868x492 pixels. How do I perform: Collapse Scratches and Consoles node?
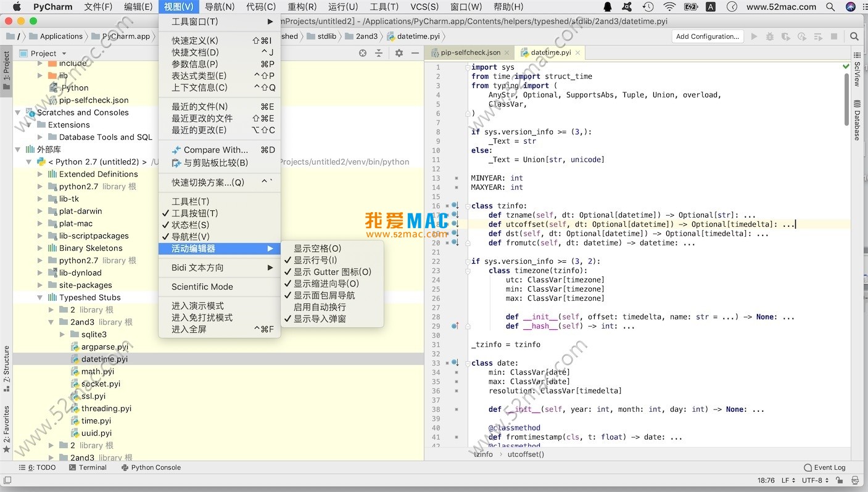(x=18, y=112)
